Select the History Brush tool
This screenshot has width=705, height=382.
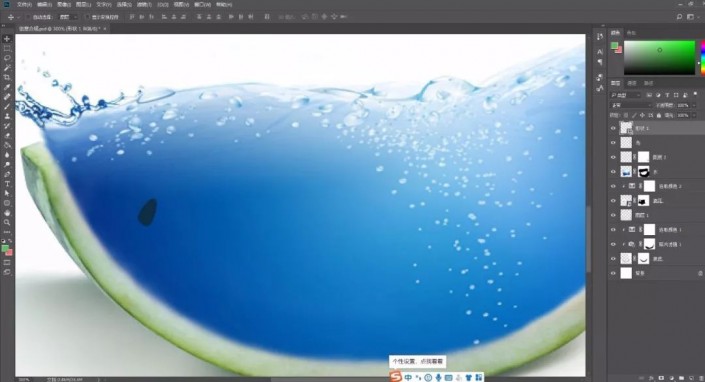[x=7, y=126]
